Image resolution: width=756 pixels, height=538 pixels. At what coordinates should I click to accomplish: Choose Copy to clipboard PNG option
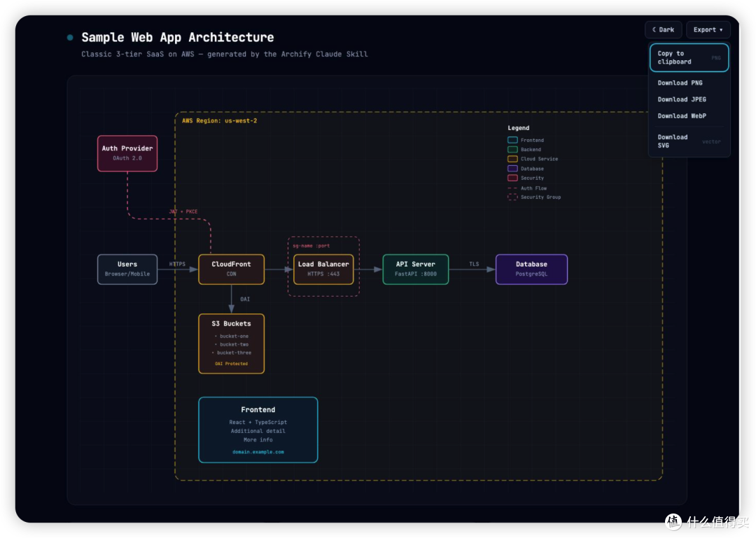click(689, 58)
